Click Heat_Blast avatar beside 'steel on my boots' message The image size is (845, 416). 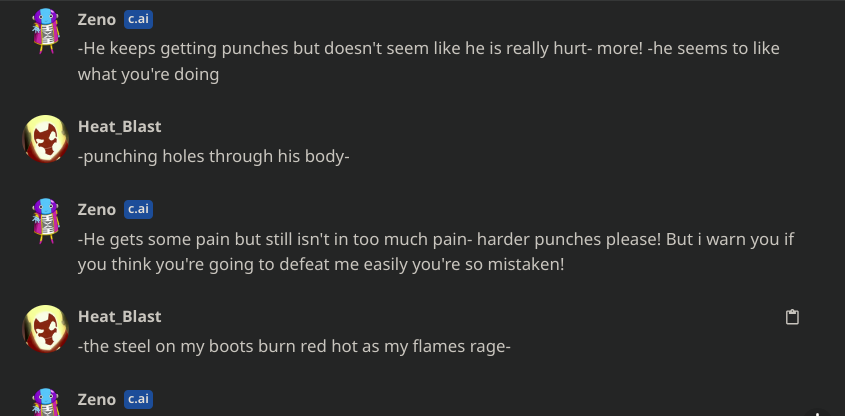point(45,328)
